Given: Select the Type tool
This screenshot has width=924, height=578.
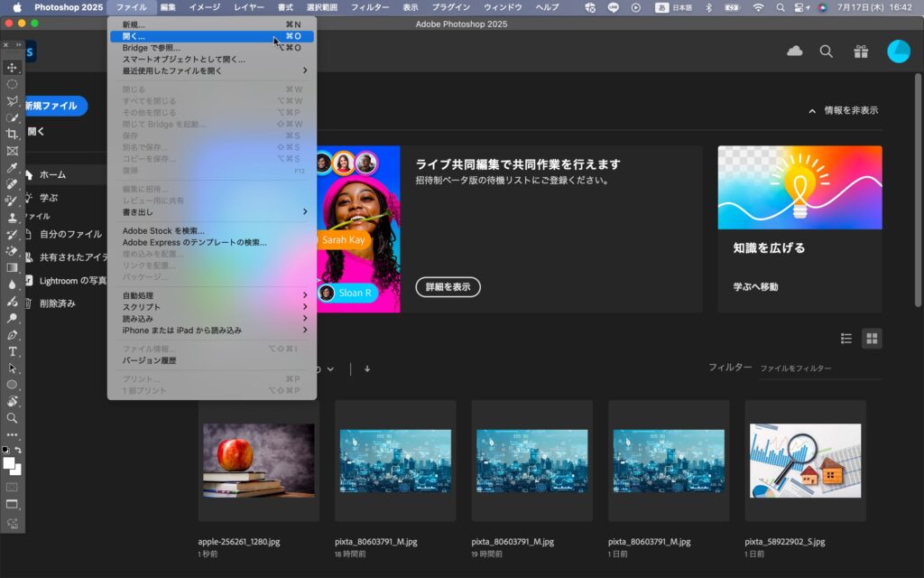Looking at the screenshot, I should click(x=12, y=351).
